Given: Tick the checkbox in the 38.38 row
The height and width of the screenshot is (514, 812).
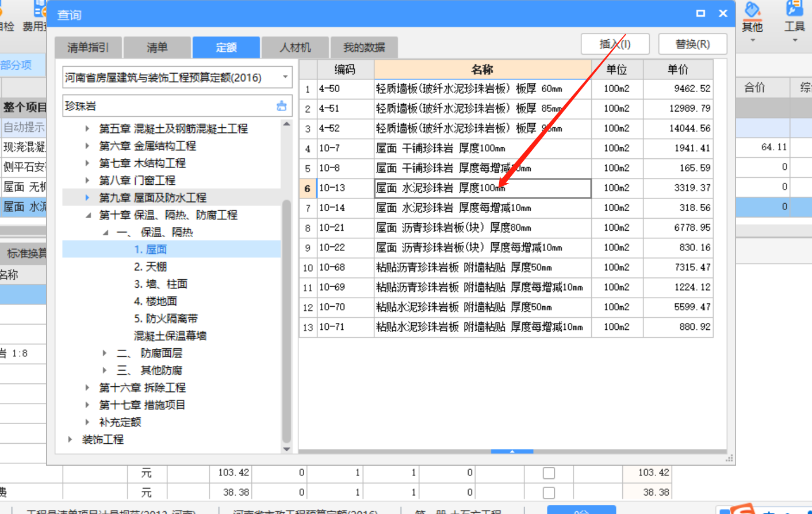Looking at the screenshot, I should coord(549,493).
